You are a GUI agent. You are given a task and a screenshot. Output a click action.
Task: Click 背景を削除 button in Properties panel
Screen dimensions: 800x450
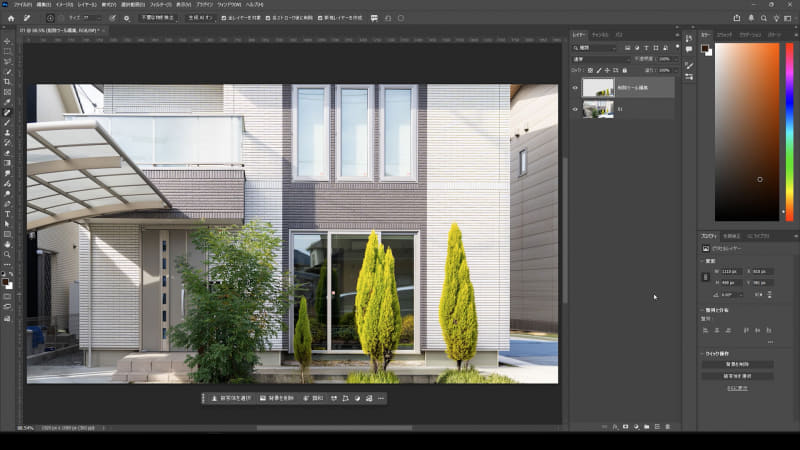click(737, 364)
